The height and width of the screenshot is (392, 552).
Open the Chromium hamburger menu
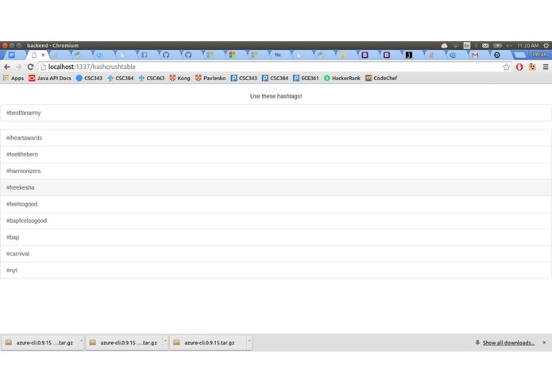pyautogui.click(x=546, y=67)
